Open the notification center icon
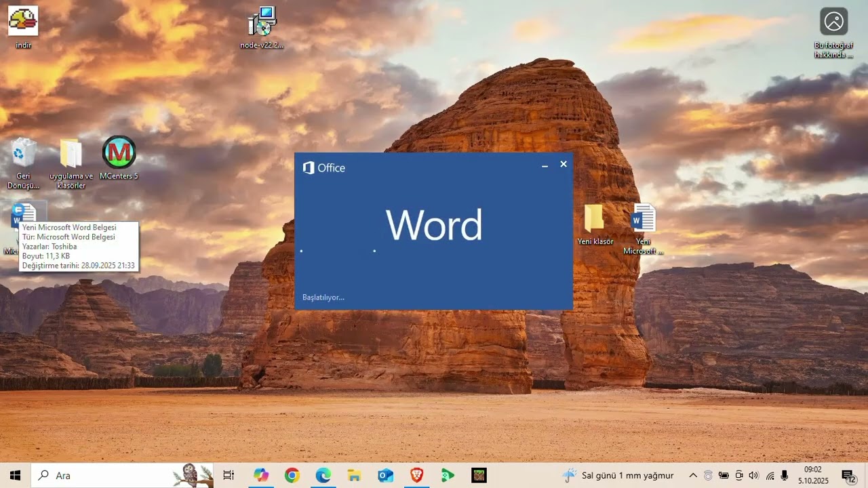The image size is (868, 488). pos(848,476)
